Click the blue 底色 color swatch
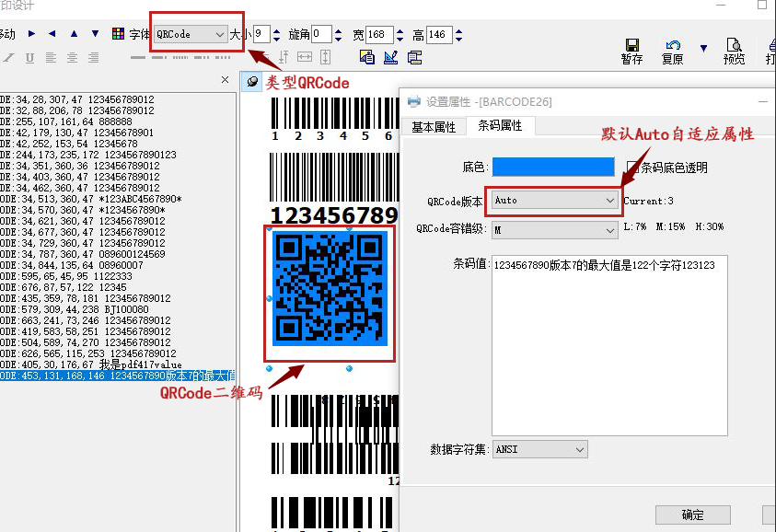This screenshot has width=776, height=532. (x=552, y=167)
